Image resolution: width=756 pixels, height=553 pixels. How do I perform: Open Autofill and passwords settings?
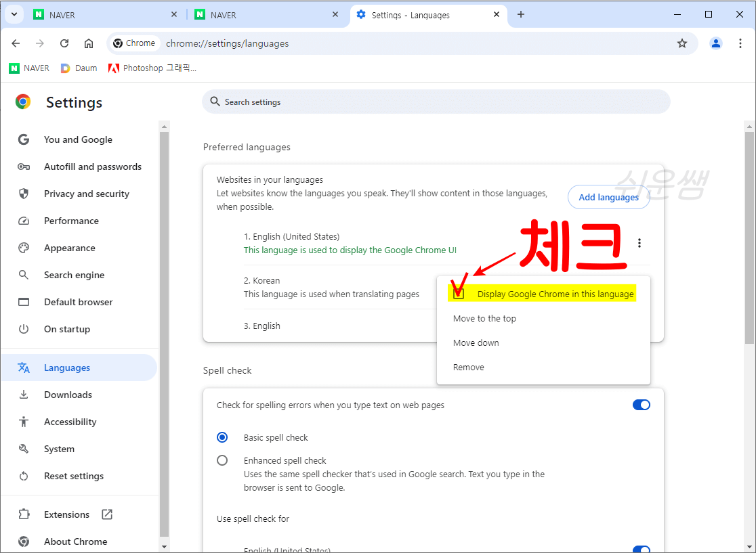click(x=93, y=167)
